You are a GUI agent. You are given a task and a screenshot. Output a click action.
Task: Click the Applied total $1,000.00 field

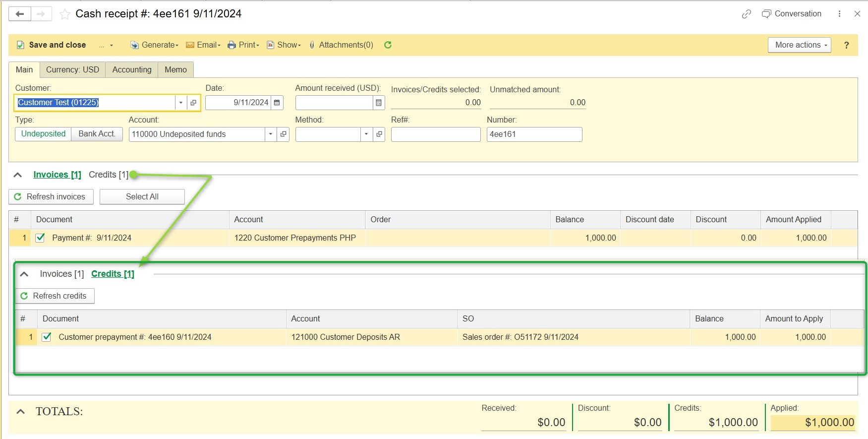[813, 422]
